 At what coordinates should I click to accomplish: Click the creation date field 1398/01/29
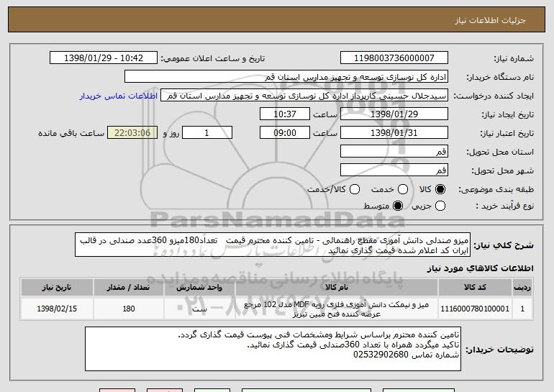(x=394, y=114)
